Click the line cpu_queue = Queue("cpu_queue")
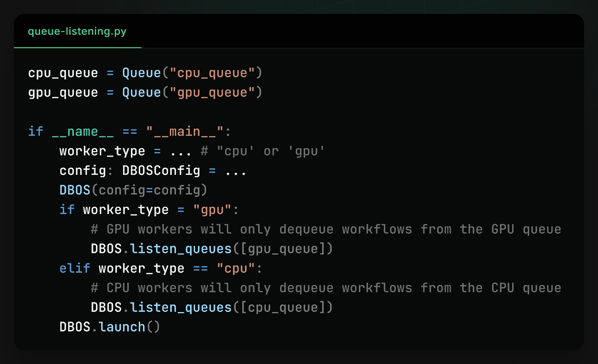 [x=145, y=73]
